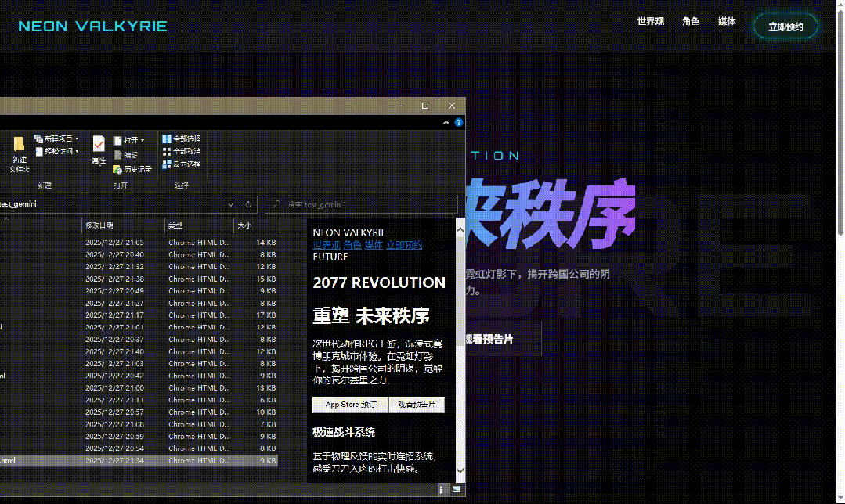Click the 10 KB size cell
Viewport: 845px width, 504px height.
pyautogui.click(x=265, y=412)
